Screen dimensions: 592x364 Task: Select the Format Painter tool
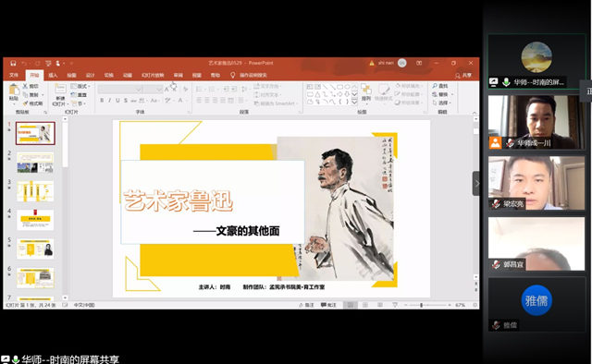click(x=33, y=103)
